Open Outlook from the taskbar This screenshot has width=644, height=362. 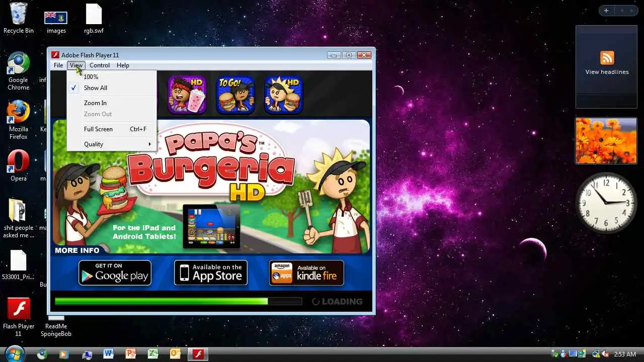(x=175, y=354)
